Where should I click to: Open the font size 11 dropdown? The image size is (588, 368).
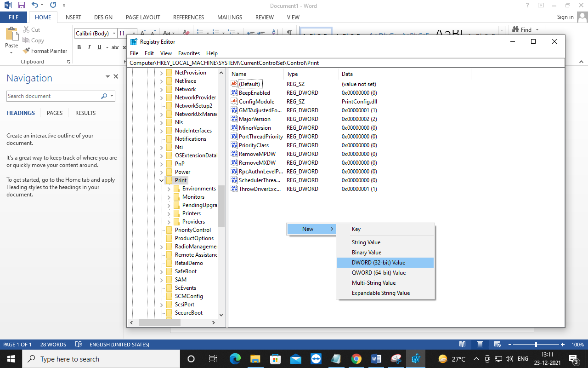tap(134, 34)
